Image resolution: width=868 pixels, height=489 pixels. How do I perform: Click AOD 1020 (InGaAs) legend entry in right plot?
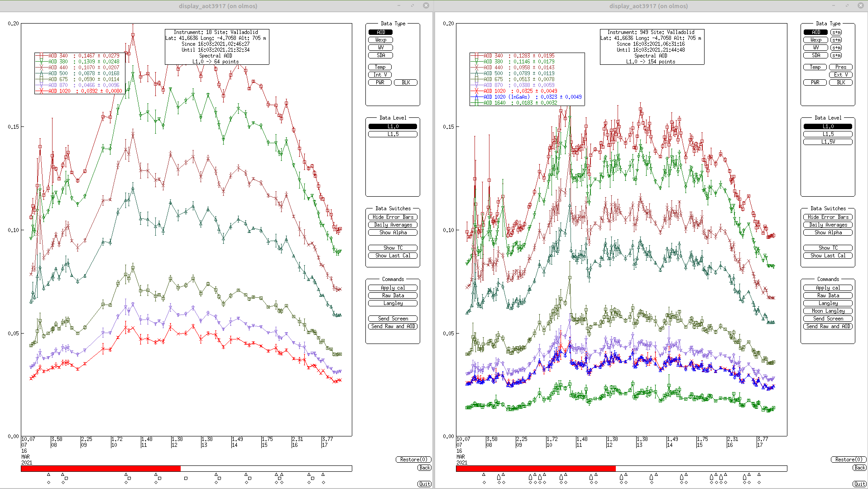[527, 97]
